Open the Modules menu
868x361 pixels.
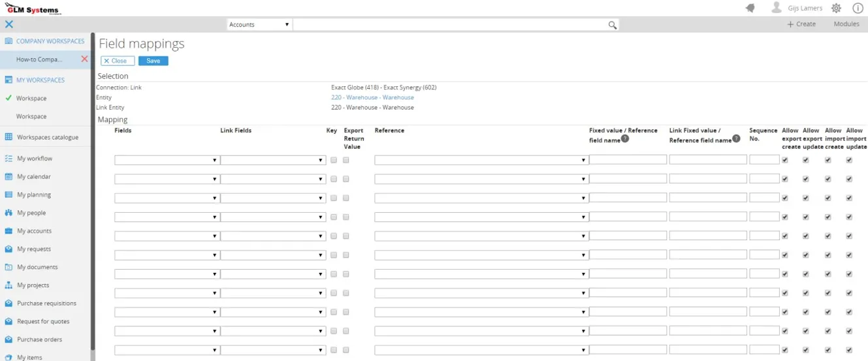pos(846,24)
